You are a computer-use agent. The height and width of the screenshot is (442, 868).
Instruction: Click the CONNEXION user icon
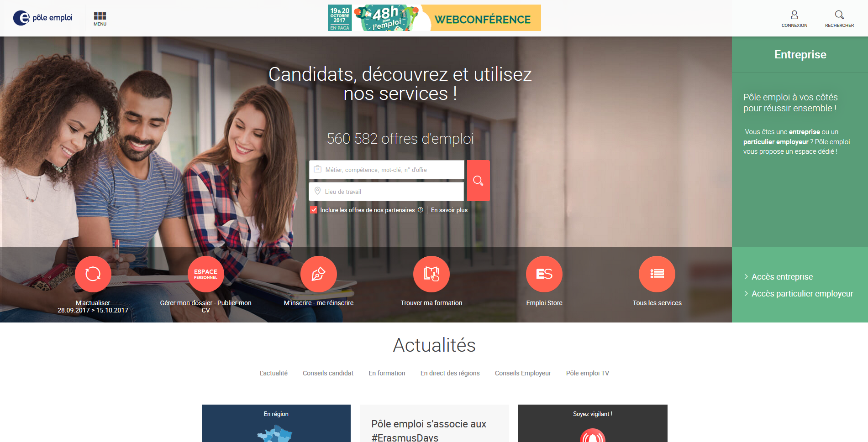(794, 15)
